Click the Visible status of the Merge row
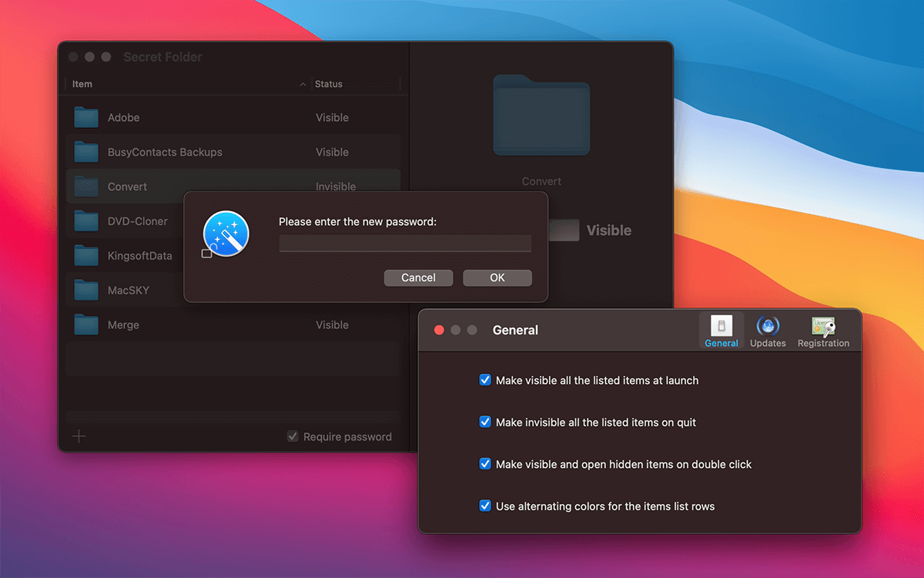924x578 pixels. pyautogui.click(x=332, y=325)
